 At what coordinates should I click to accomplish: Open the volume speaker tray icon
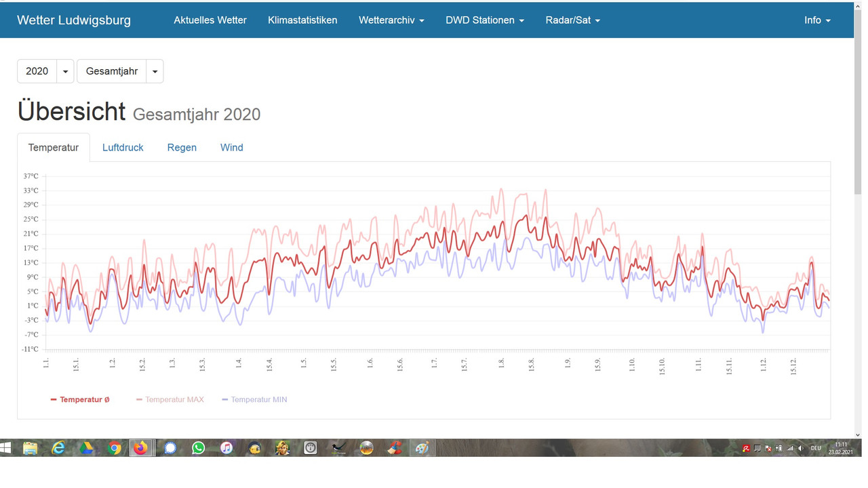pyautogui.click(x=801, y=449)
